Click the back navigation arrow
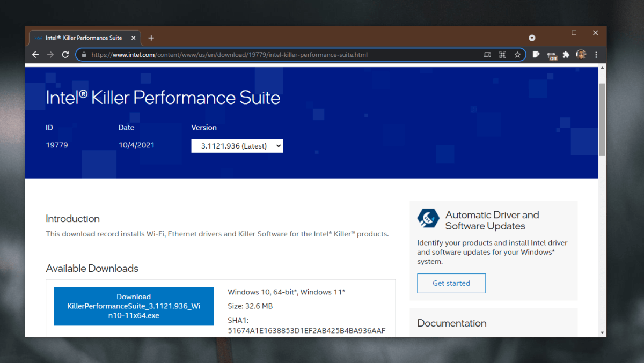 35,54
